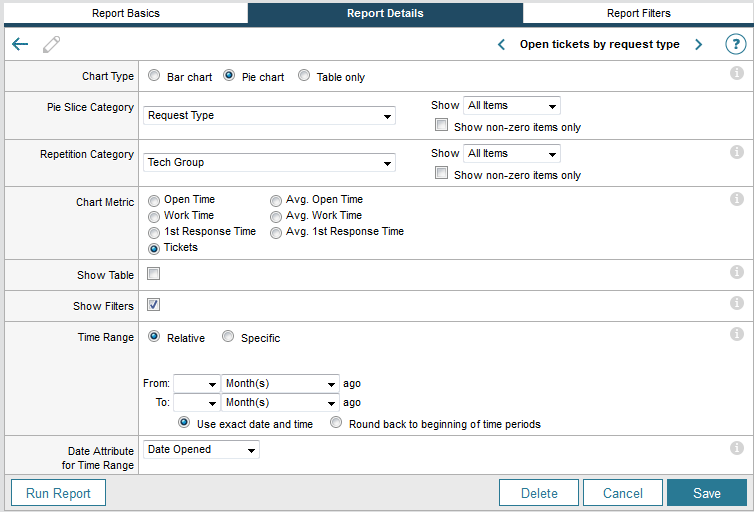Click the Run Report button
This screenshot has height=512, width=754.
point(58,493)
